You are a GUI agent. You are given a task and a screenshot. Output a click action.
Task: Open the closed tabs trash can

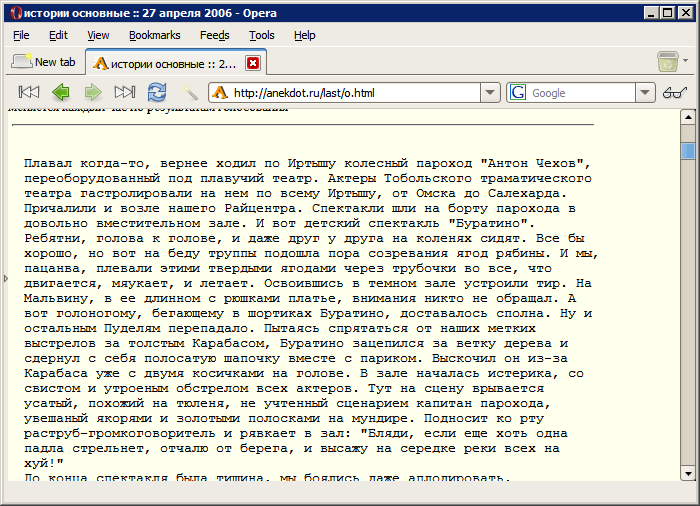click(667, 62)
